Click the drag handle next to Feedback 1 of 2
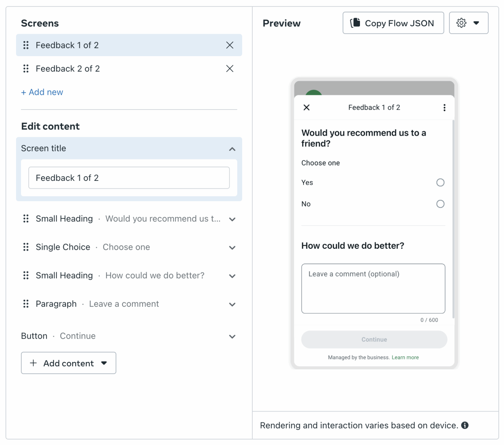The image size is (504, 445). (x=26, y=45)
